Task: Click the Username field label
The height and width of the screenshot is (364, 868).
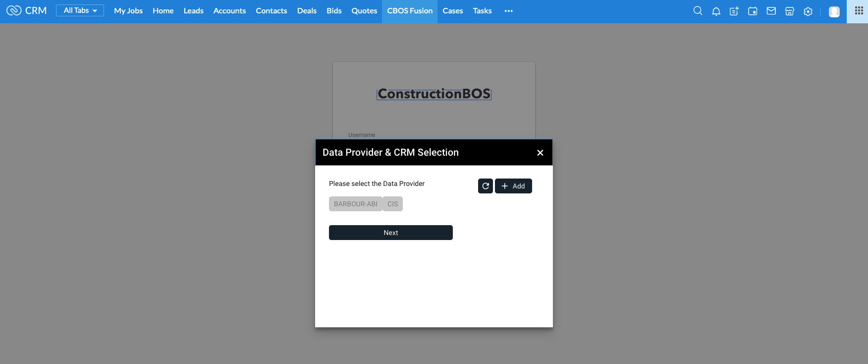Action: [x=362, y=135]
